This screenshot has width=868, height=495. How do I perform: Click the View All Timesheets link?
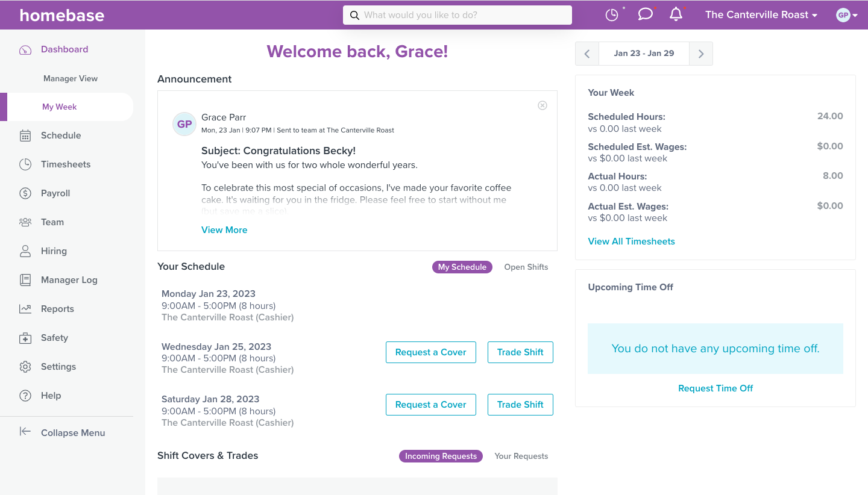pyautogui.click(x=631, y=241)
